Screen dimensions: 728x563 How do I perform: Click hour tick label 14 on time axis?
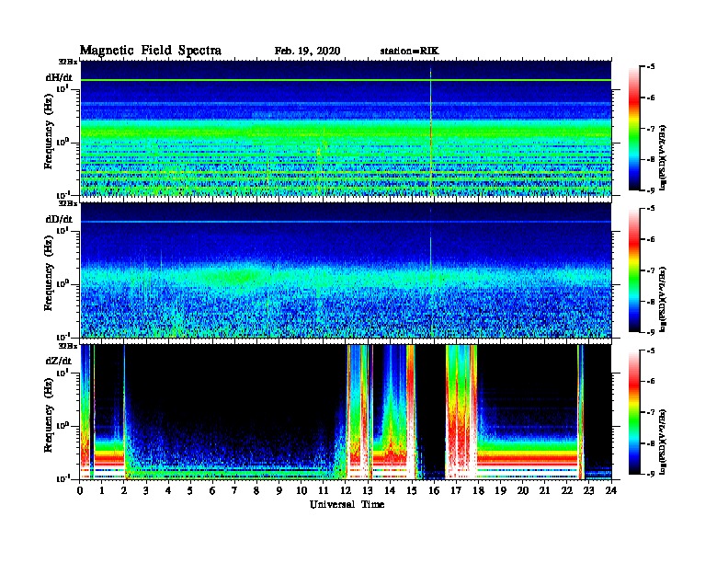390,491
